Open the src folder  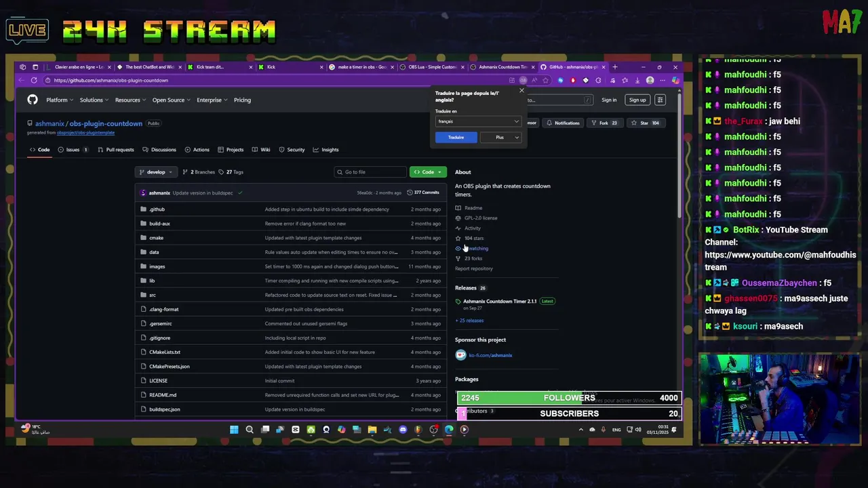tap(153, 295)
